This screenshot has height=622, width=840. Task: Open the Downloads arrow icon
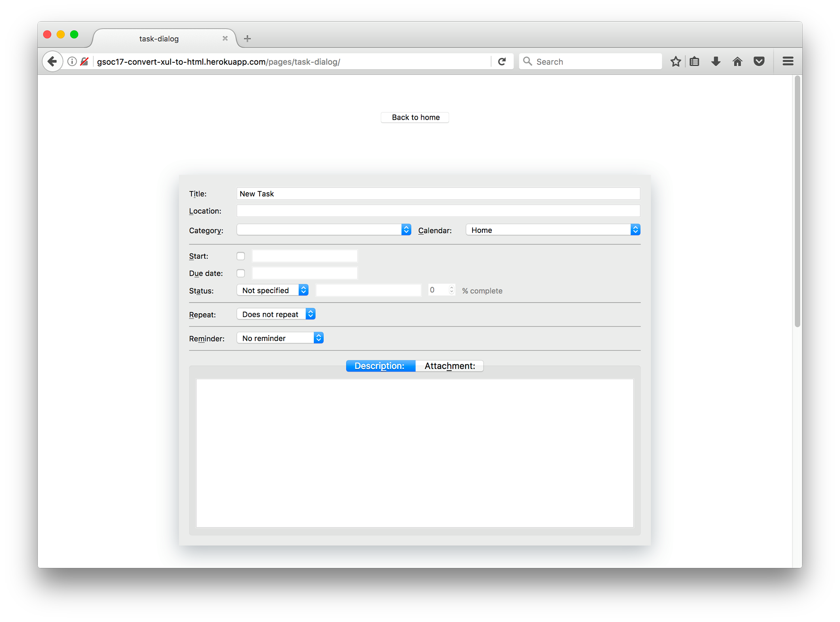pos(716,62)
